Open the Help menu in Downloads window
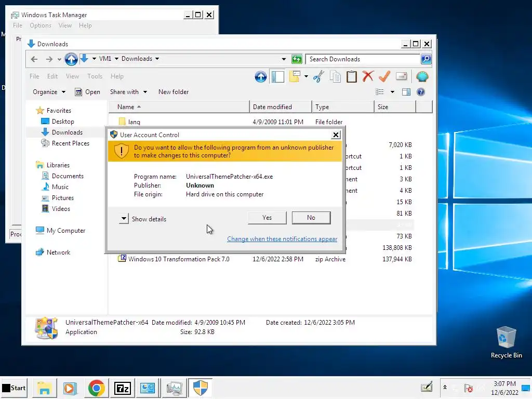The width and height of the screenshot is (532, 399). (x=117, y=76)
